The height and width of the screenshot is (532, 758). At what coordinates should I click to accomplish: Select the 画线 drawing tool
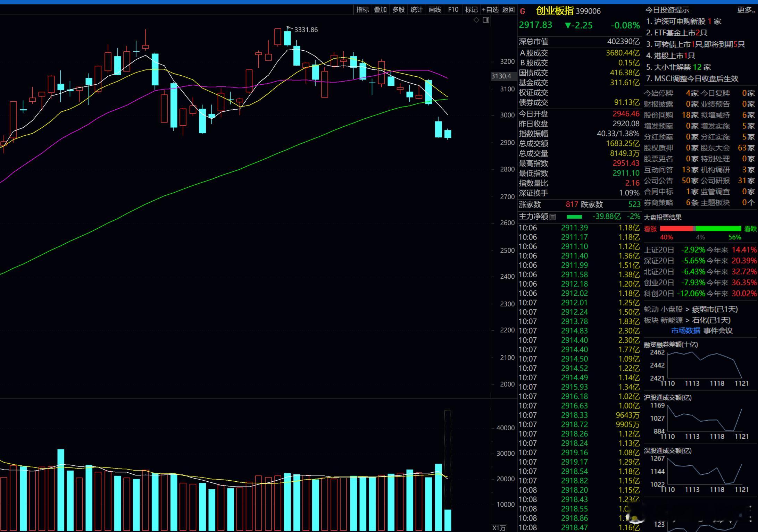coord(435,10)
